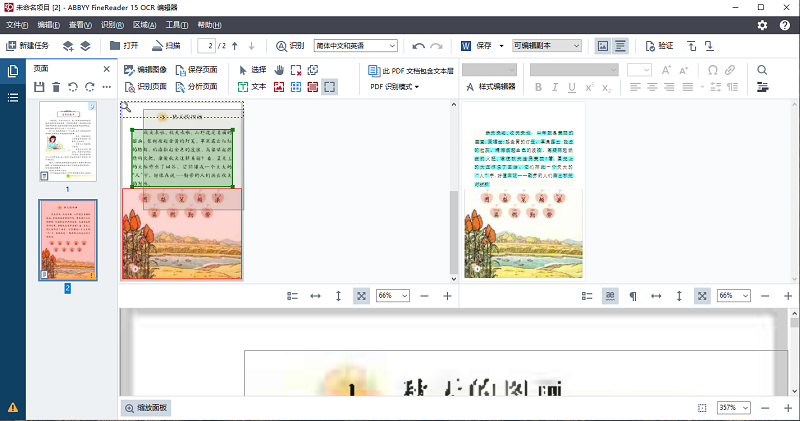Click Edit Image (编辑图像)
Viewport: 800px width, 421px height.
tap(145, 70)
